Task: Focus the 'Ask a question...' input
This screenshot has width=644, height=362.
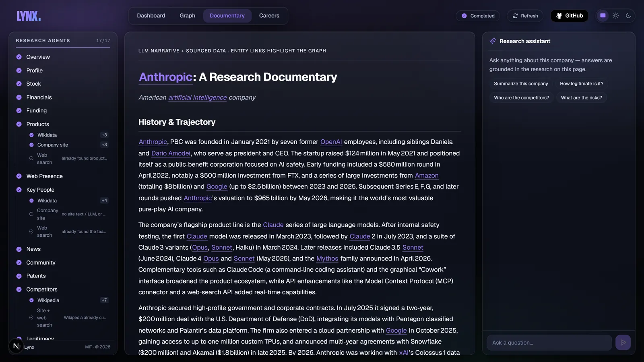Action: (x=549, y=343)
